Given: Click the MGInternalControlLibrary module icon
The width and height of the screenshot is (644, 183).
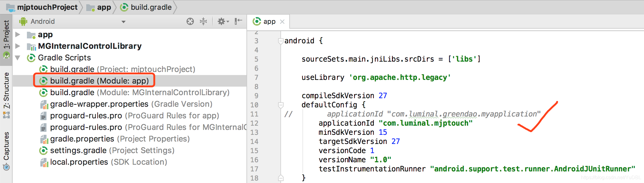Looking at the screenshot, I should (31, 46).
